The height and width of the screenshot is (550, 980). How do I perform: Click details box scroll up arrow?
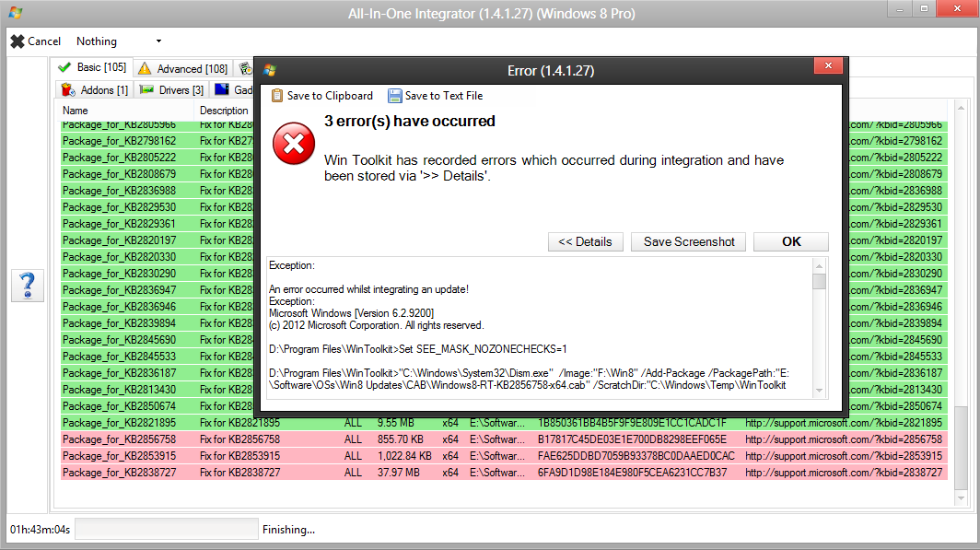point(819,266)
